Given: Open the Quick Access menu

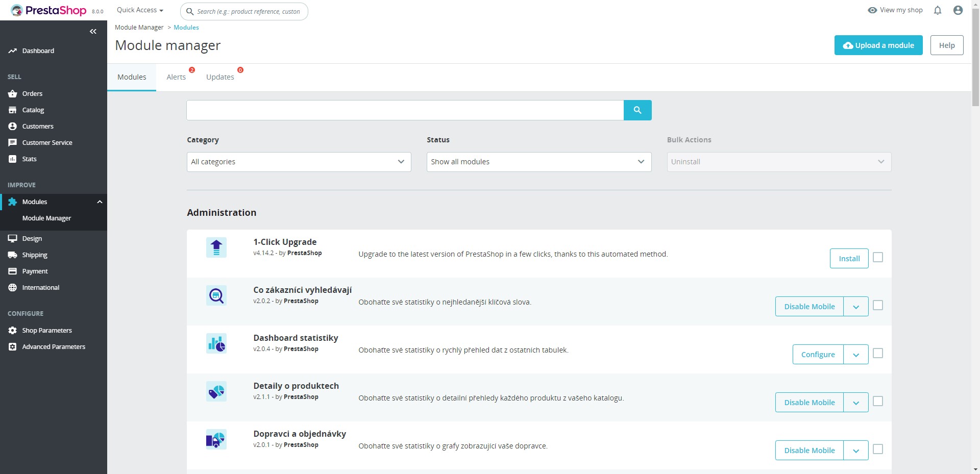Looking at the screenshot, I should [139, 10].
